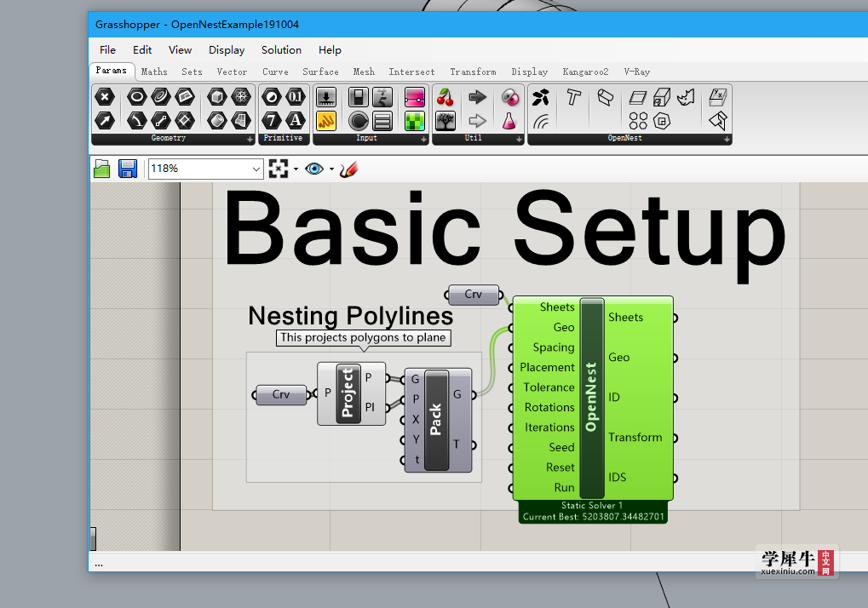868x608 pixels.
Task: Select the green OpenNest component bar
Action: tap(592, 397)
